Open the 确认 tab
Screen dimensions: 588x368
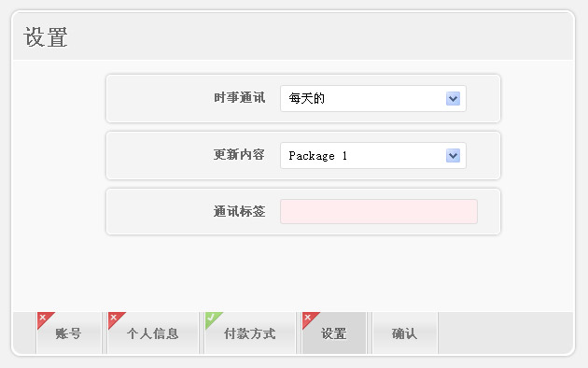click(x=405, y=333)
